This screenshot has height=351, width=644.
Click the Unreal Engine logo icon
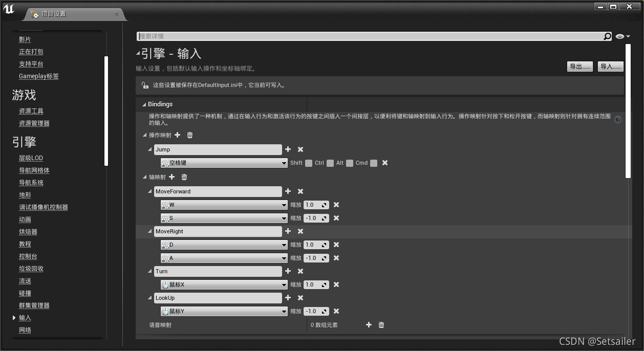pos(9,9)
